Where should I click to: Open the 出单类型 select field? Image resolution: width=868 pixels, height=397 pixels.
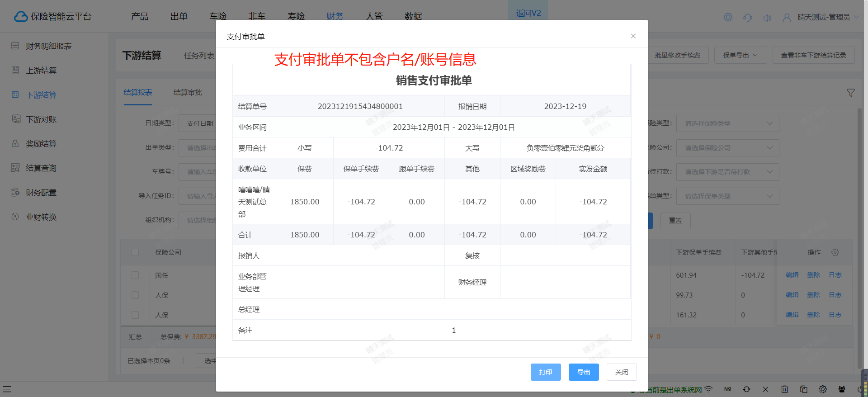coord(198,148)
